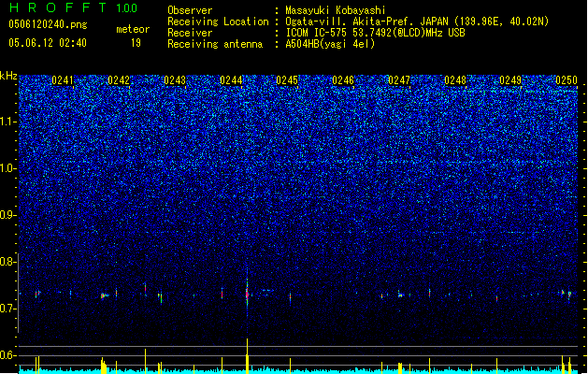Click the 'Receiving Location' label

tap(218, 22)
